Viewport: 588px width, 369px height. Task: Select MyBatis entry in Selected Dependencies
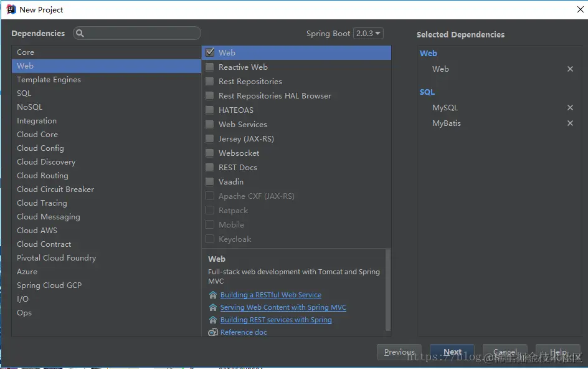[x=446, y=123]
